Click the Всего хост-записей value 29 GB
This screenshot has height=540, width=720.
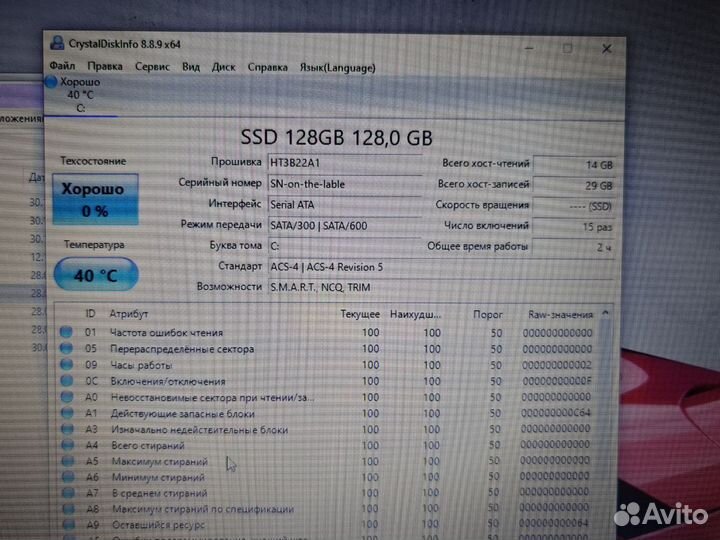pyautogui.click(x=574, y=185)
